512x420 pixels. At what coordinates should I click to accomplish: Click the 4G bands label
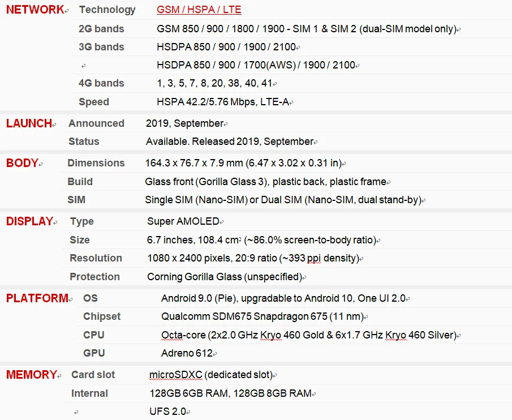click(x=101, y=83)
